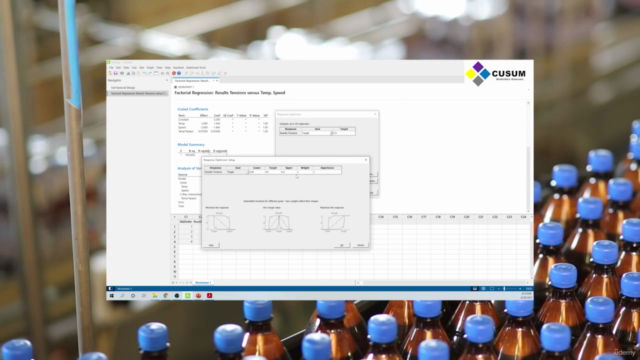Viewport: 640px width, 360px height.
Task: Open the Edit menu
Action: click(118, 68)
